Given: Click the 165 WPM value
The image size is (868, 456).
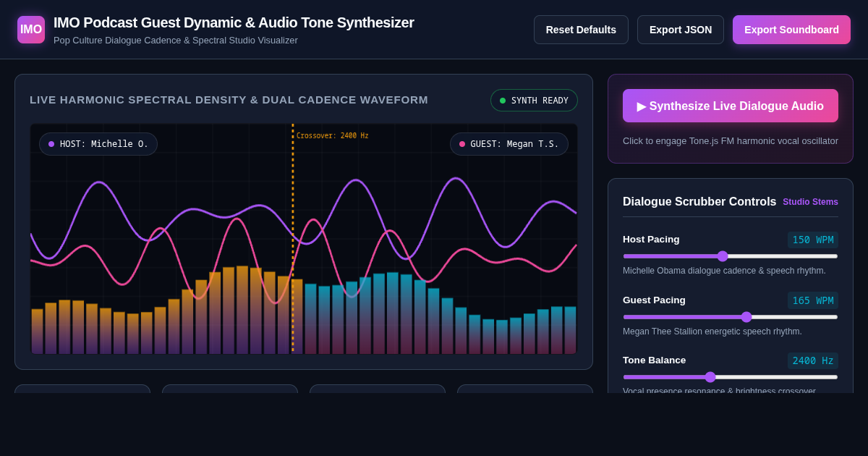Looking at the screenshot, I should (813, 300).
